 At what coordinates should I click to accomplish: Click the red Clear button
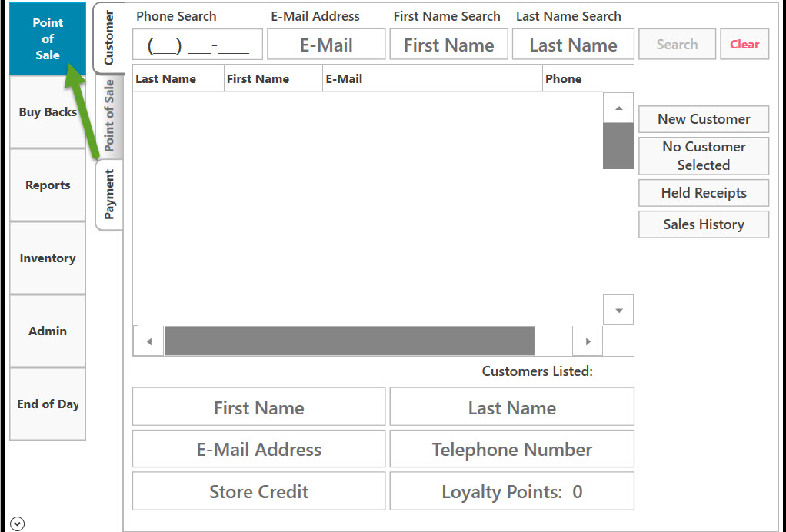(x=744, y=44)
